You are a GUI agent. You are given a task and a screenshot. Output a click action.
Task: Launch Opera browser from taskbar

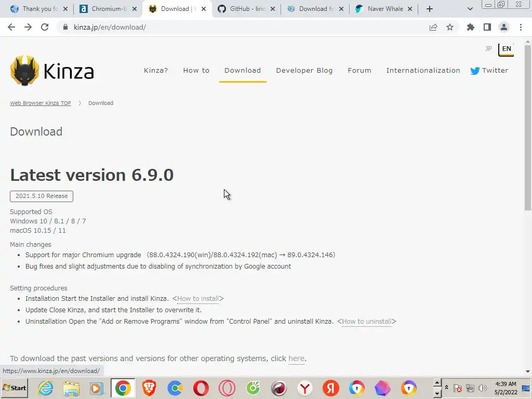(201, 388)
